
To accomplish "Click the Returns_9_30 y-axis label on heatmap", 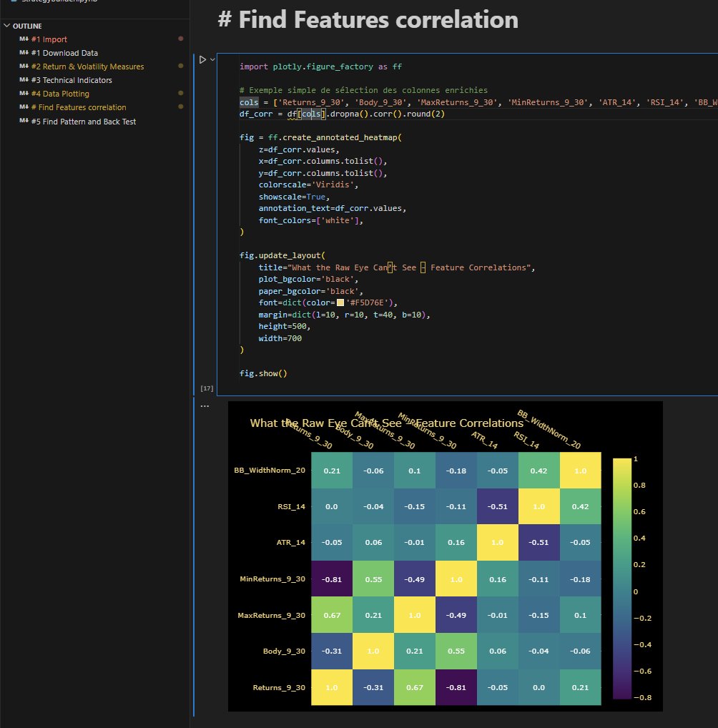I will point(279,688).
